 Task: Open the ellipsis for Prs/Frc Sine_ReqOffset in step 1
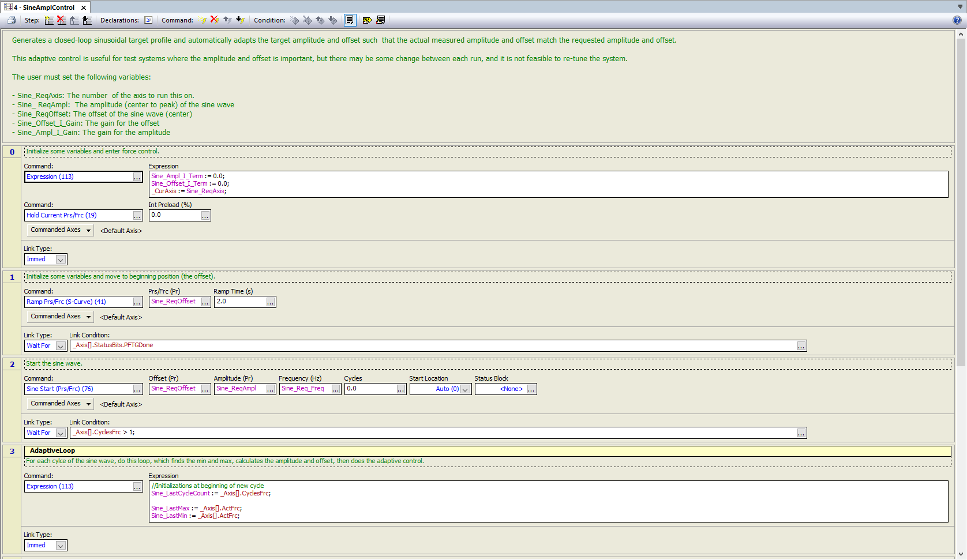[205, 302]
